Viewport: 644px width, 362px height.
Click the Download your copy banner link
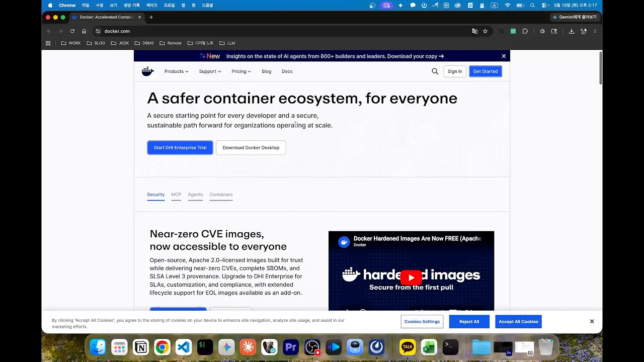[415, 56]
